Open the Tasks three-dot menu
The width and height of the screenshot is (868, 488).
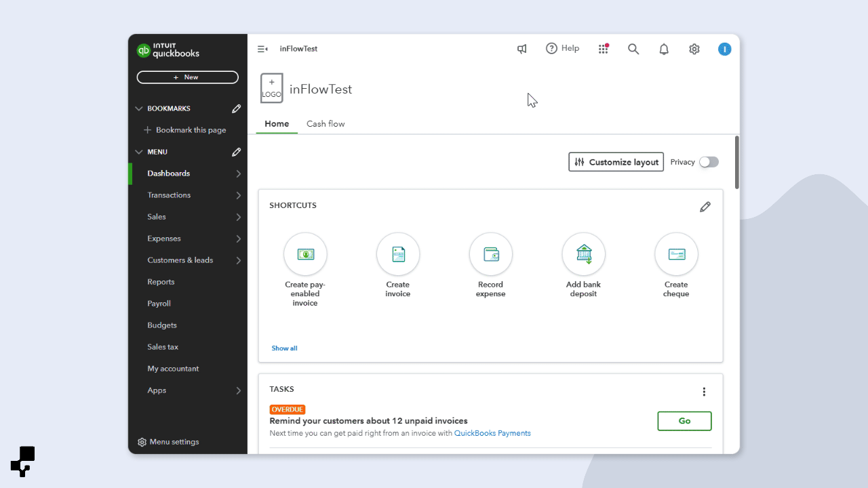(x=704, y=391)
